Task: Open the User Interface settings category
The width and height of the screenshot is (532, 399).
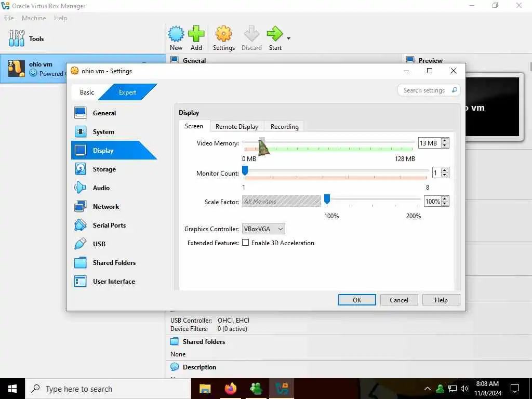Action: pyautogui.click(x=114, y=281)
